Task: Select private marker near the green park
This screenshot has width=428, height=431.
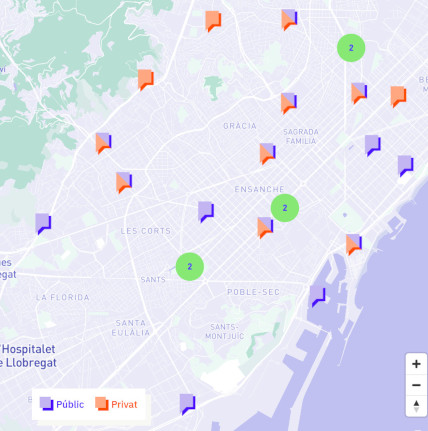Action: click(146, 80)
